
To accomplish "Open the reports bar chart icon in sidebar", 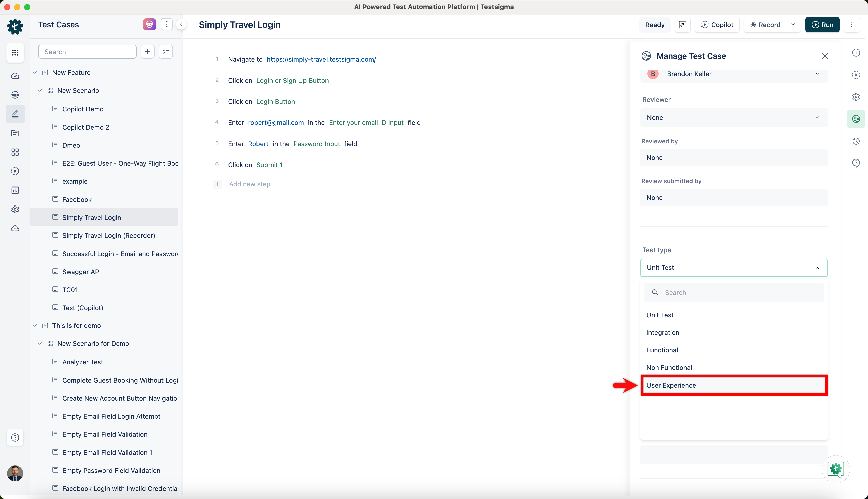I will pos(15,190).
